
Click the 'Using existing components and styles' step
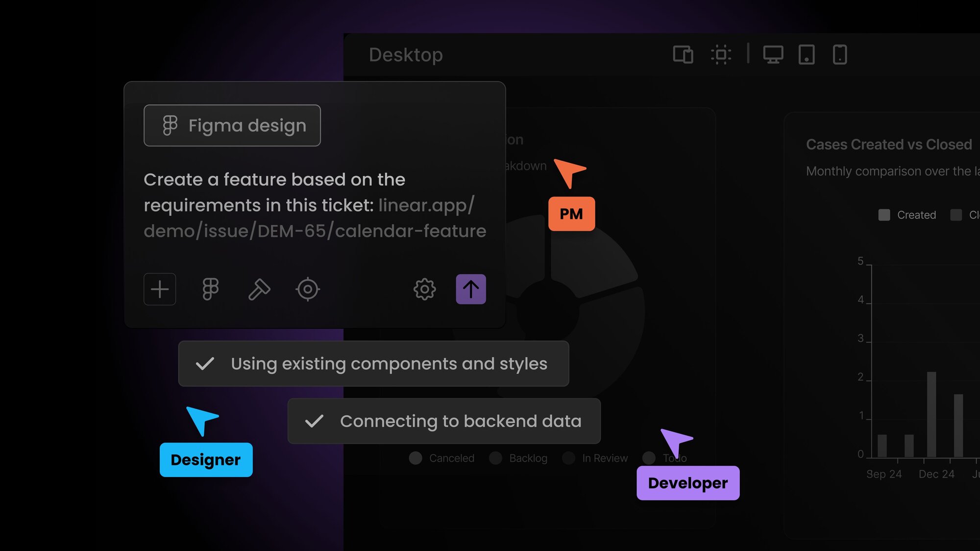373,364
